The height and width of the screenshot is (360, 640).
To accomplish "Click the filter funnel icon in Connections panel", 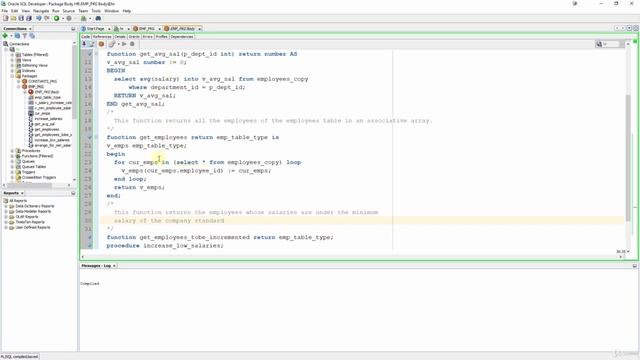I will tap(24, 36).
